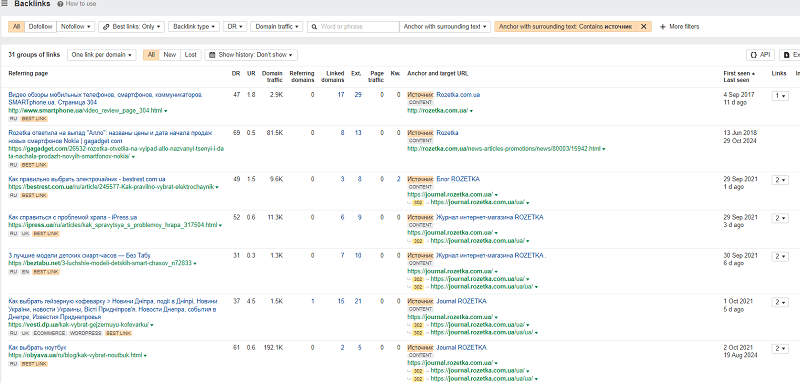Open target URL http://rozetka.com.ua/

point(438,110)
